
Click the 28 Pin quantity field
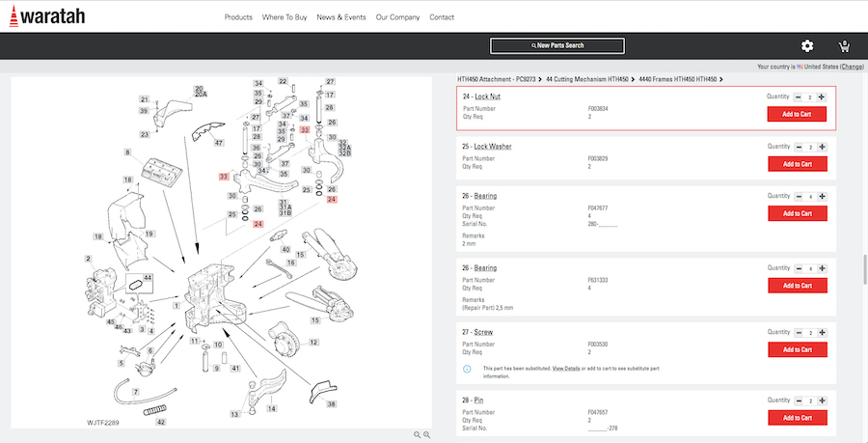pyautogui.click(x=810, y=401)
